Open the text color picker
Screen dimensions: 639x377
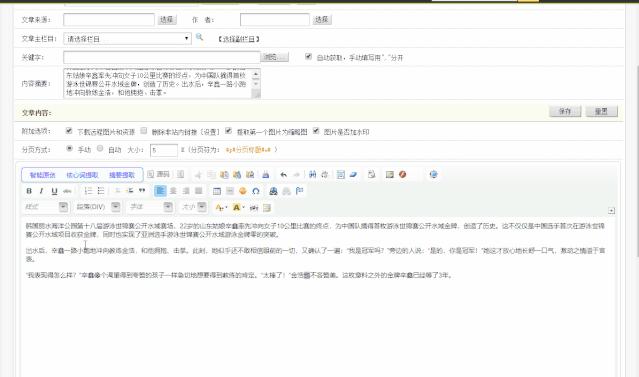(221, 207)
